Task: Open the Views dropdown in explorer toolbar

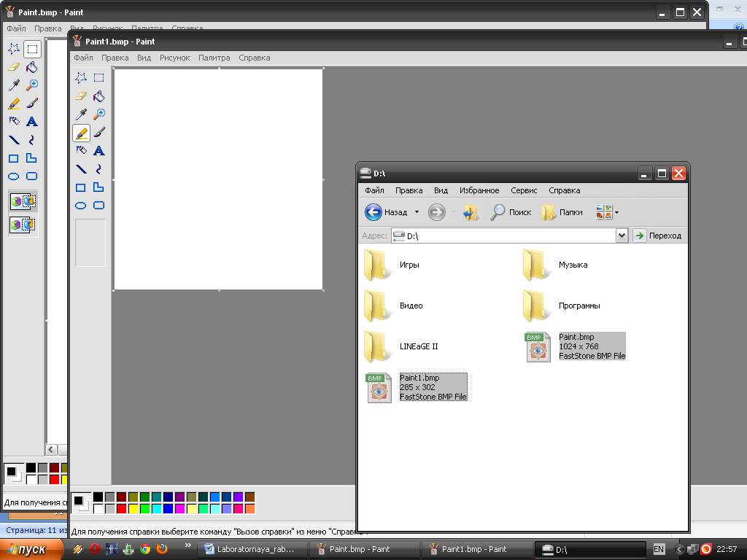Action: click(x=608, y=212)
